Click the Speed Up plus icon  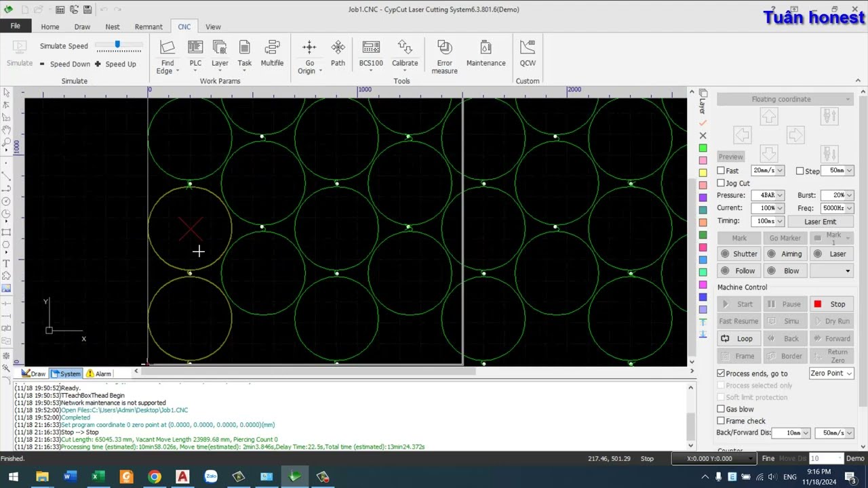(98, 64)
